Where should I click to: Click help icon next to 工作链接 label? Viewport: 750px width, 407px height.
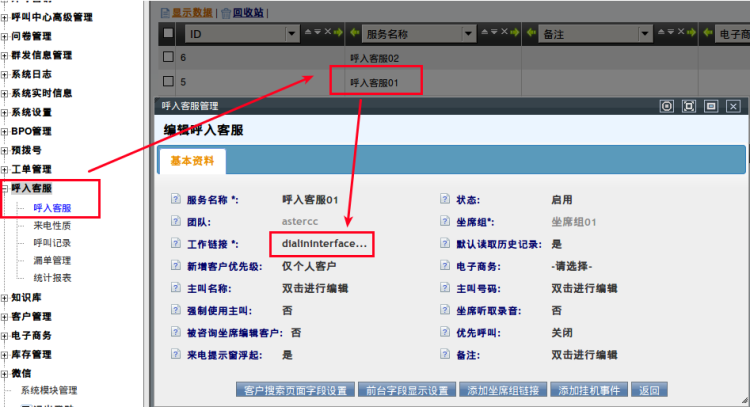pyautogui.click(x=176, y=244)
